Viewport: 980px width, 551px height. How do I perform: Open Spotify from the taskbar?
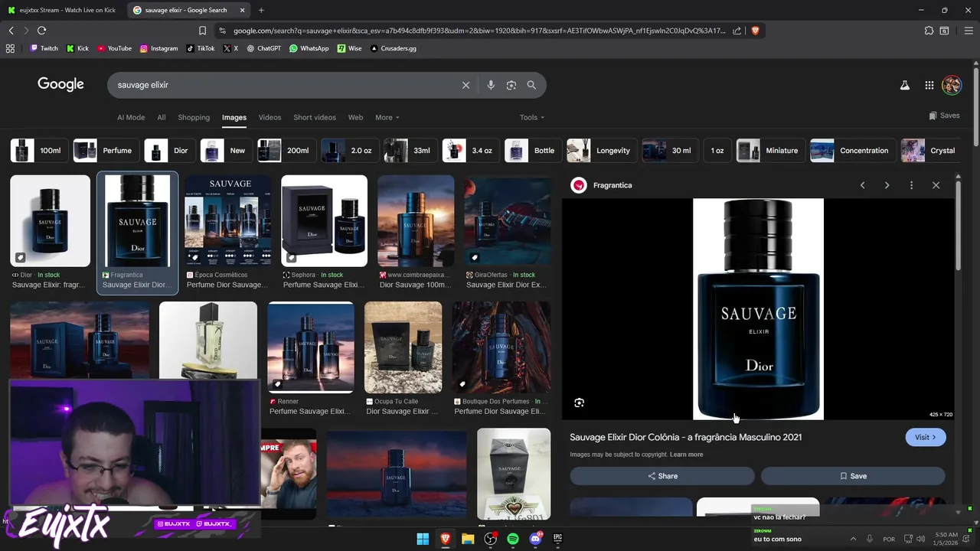tap(513, 539)
